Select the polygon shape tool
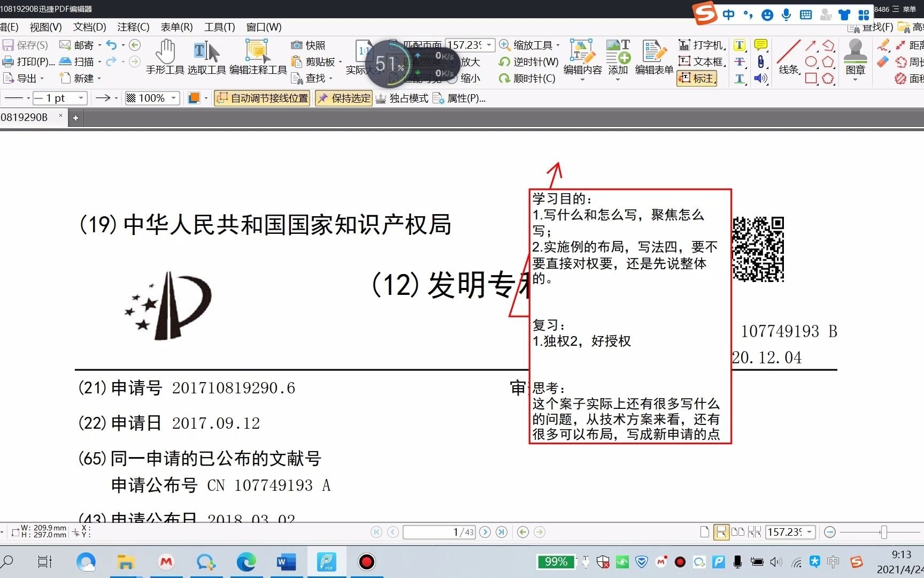924x578 pixels. pyautogui.click(x=828, y=62)
